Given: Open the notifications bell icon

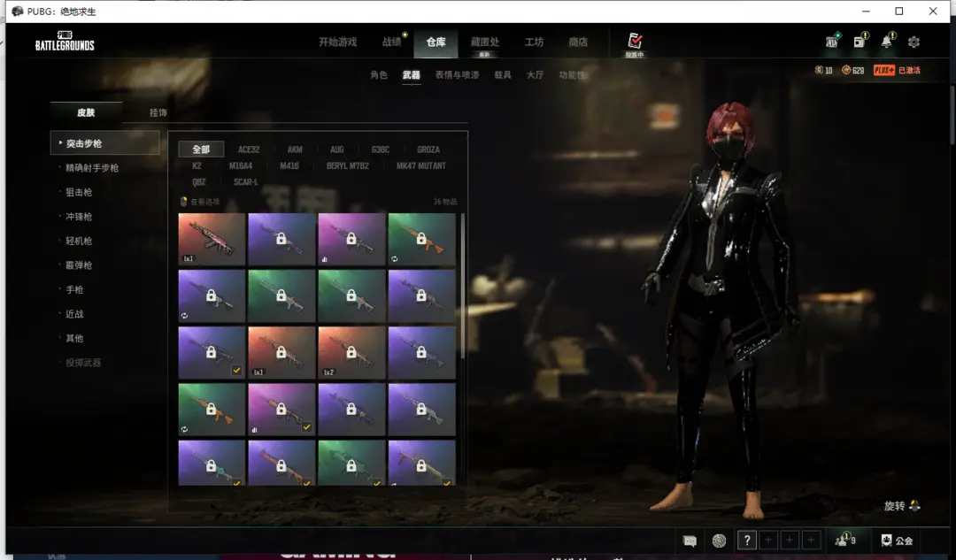Looking at the screenshot, I should tap(887, 41).
